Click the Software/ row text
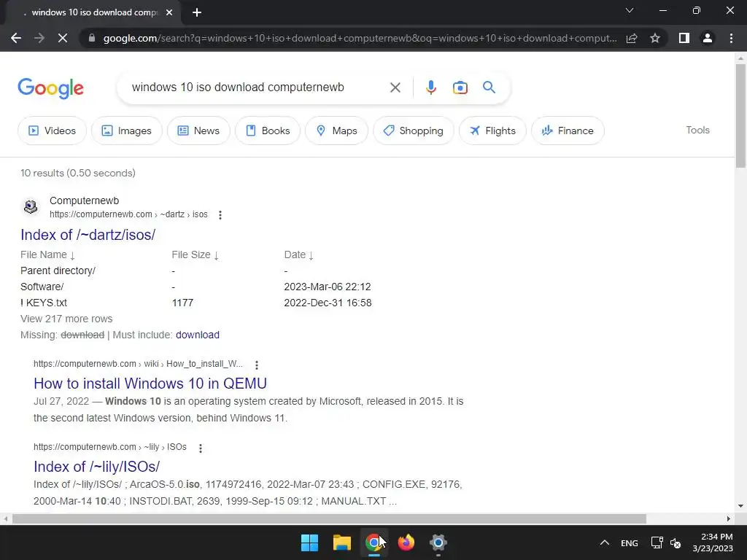The height and width of the screenshot is (560, 747). coord(42,287)
